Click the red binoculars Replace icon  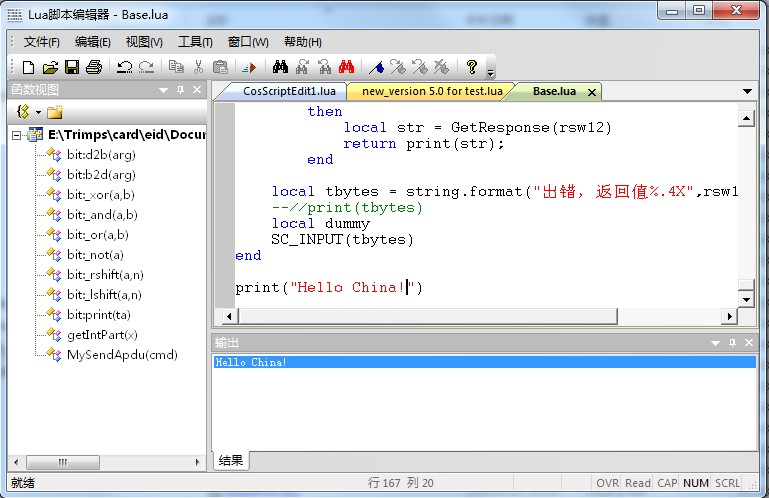point(346,67)
